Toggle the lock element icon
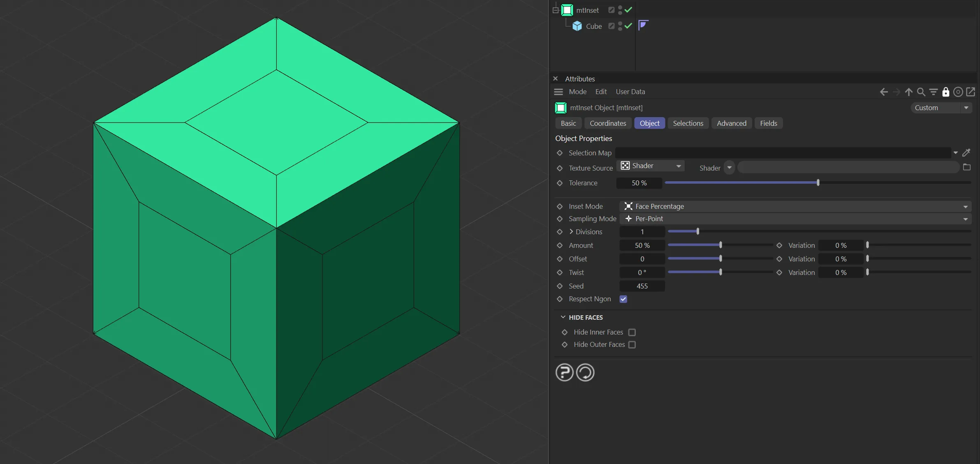 coord(945,92)
